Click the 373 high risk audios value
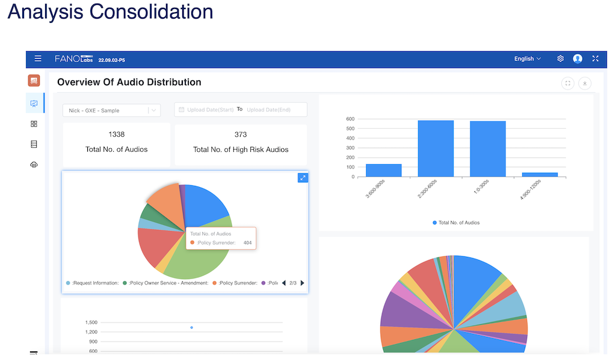This screenshot has width=616, height=364. pyautogui.click(x=241, y=134)
